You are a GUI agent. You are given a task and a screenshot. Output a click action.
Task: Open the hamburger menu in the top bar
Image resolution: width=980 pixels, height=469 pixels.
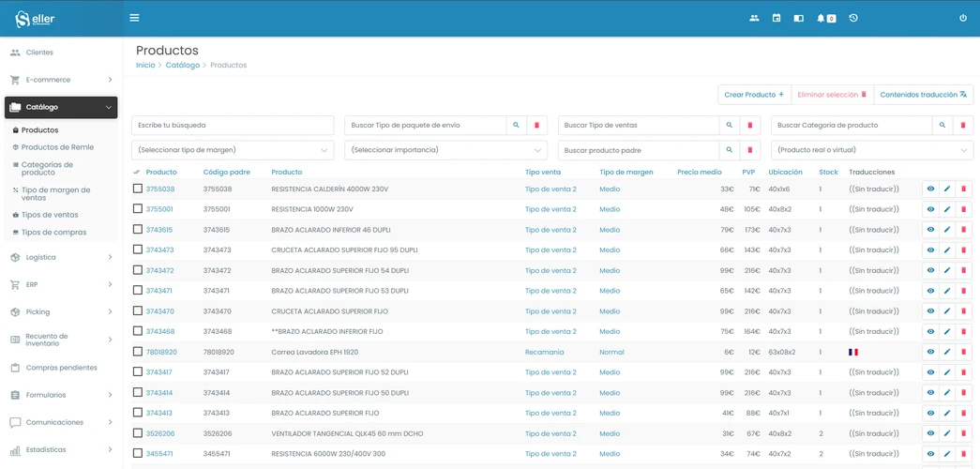pyautogui.click(x=134, y=18)
